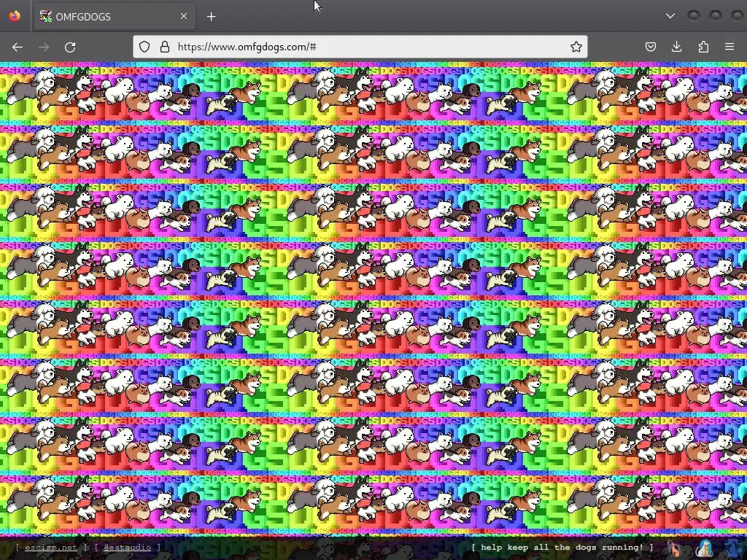Open the Firefox hamburger application menu
The image size is (747, 560).
(729, 47)
